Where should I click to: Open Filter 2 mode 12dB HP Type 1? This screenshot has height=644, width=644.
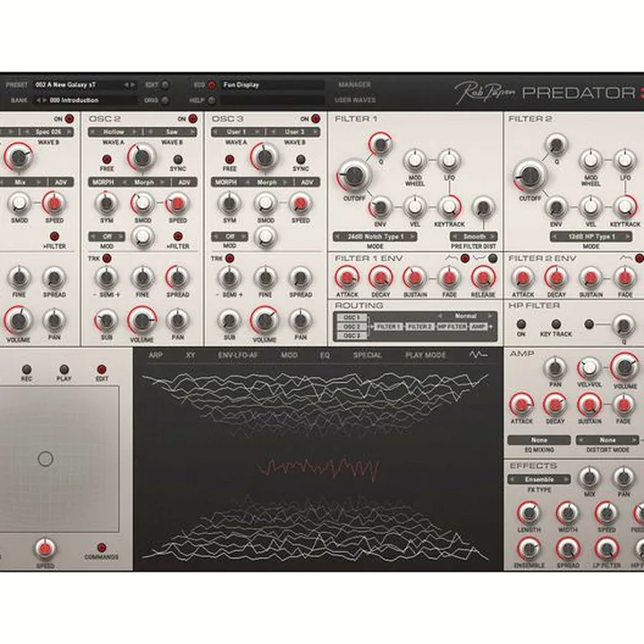pos(591,236)
